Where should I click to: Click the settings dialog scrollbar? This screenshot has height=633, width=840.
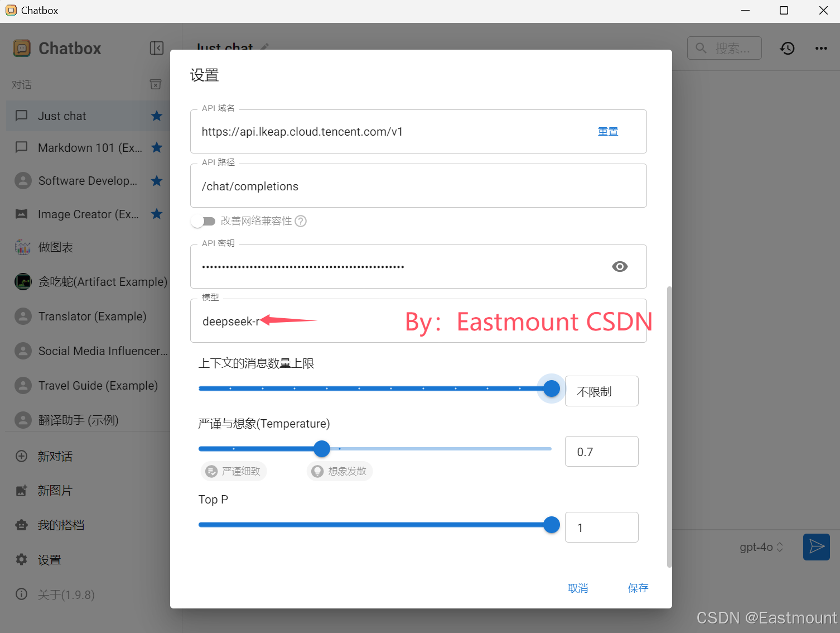[669, 427]
